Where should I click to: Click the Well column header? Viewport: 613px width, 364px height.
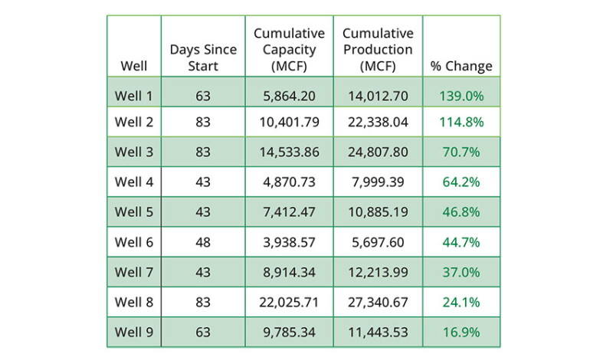(134, 66)
